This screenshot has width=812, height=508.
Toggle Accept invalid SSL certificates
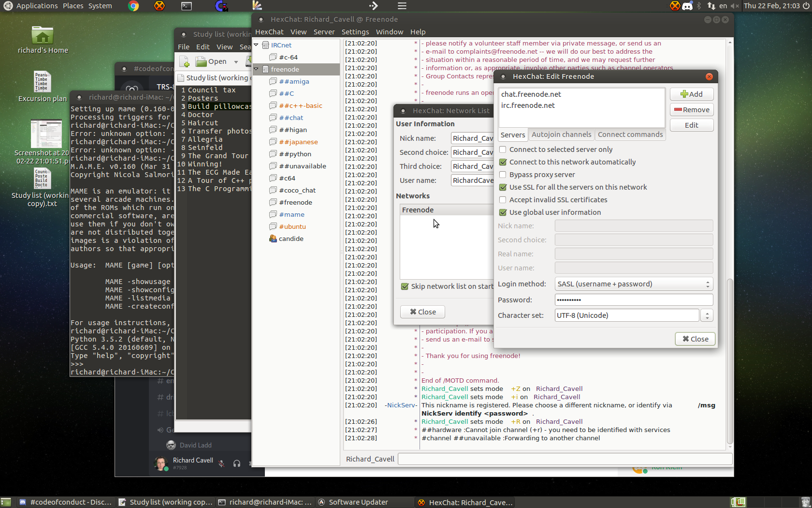(503, 200)
